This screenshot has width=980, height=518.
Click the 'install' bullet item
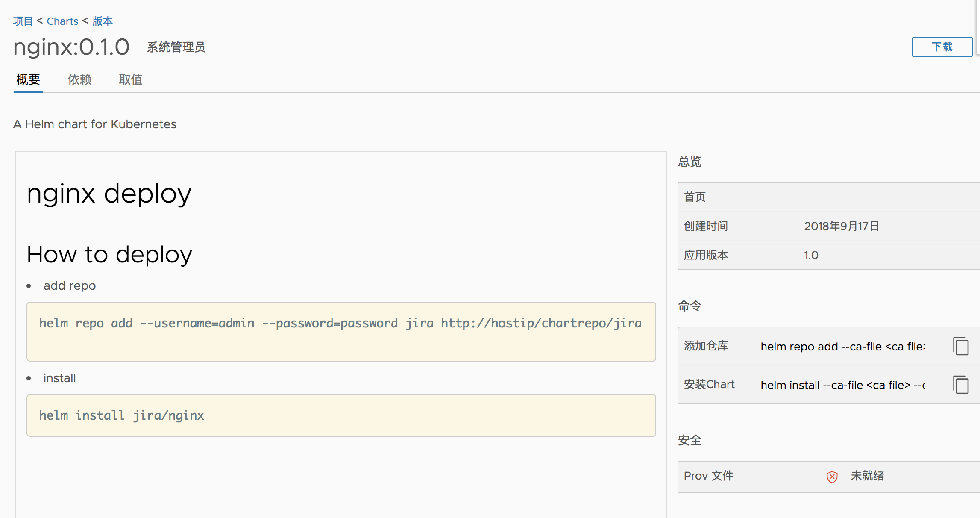(60, 378)
